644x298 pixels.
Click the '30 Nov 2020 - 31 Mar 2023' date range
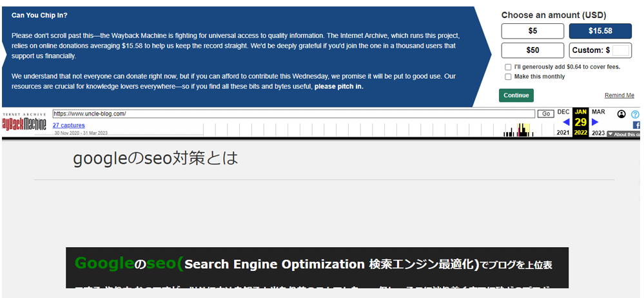click(x=81, y=133)
